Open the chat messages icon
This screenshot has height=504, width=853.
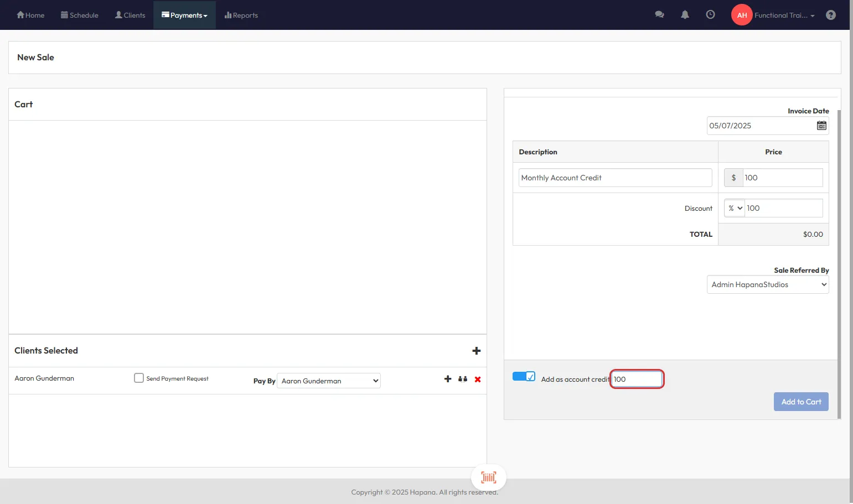[659, 15]
